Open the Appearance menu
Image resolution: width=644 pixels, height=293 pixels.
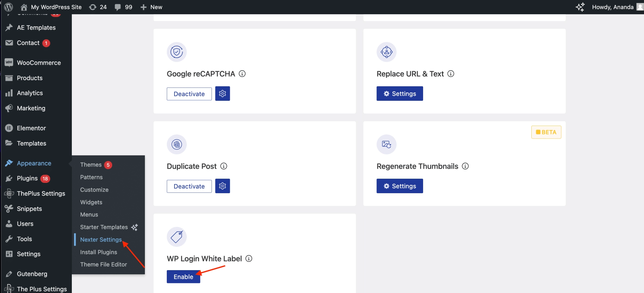[x=34, y=163]
